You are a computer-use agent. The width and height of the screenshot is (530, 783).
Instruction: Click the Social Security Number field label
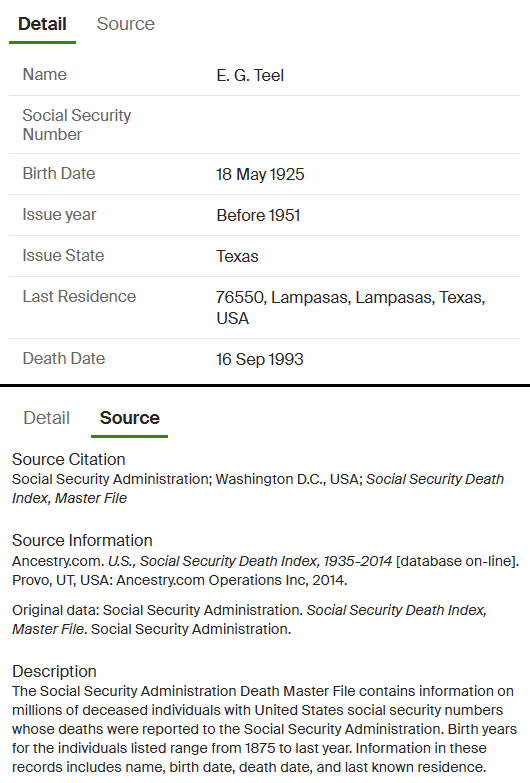(77, 125)
